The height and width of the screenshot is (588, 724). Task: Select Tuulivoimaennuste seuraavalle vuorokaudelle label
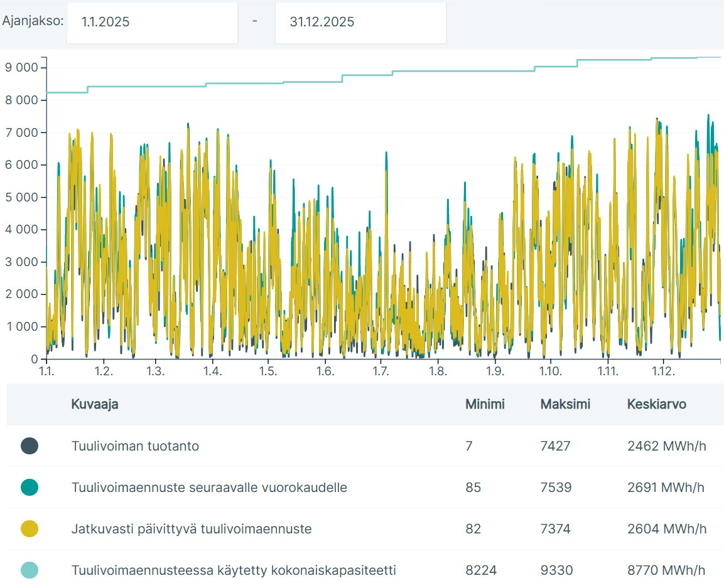pos(209,488)
